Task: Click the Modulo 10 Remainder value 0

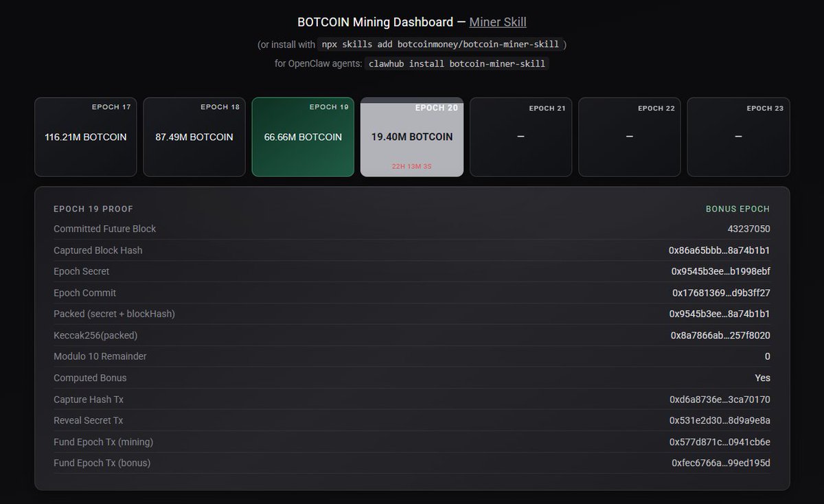Action: 767,356
